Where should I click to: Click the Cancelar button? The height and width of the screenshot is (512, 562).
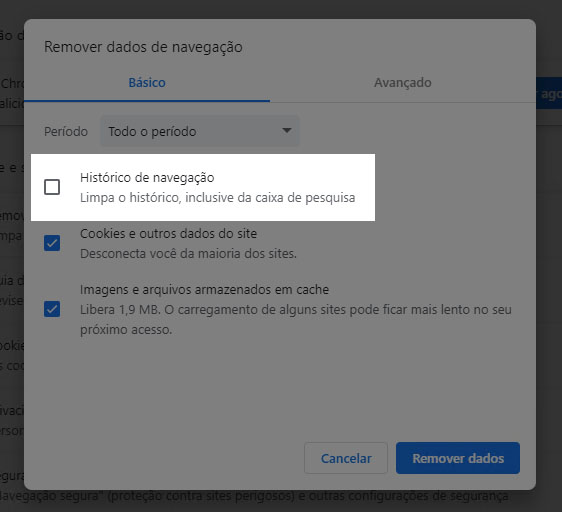coord(346,458)
